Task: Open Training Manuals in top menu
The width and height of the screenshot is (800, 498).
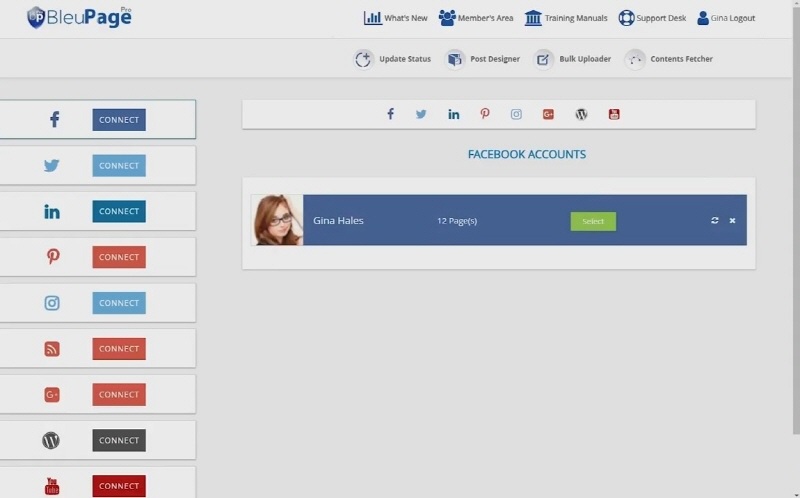Action: [x=566, y=18]
